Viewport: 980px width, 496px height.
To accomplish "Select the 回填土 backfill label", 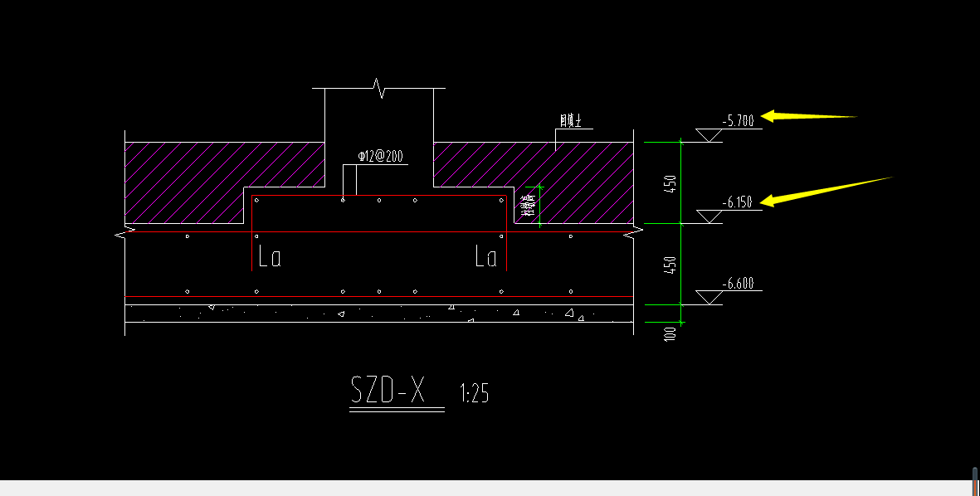I will [x=571, y=121].
